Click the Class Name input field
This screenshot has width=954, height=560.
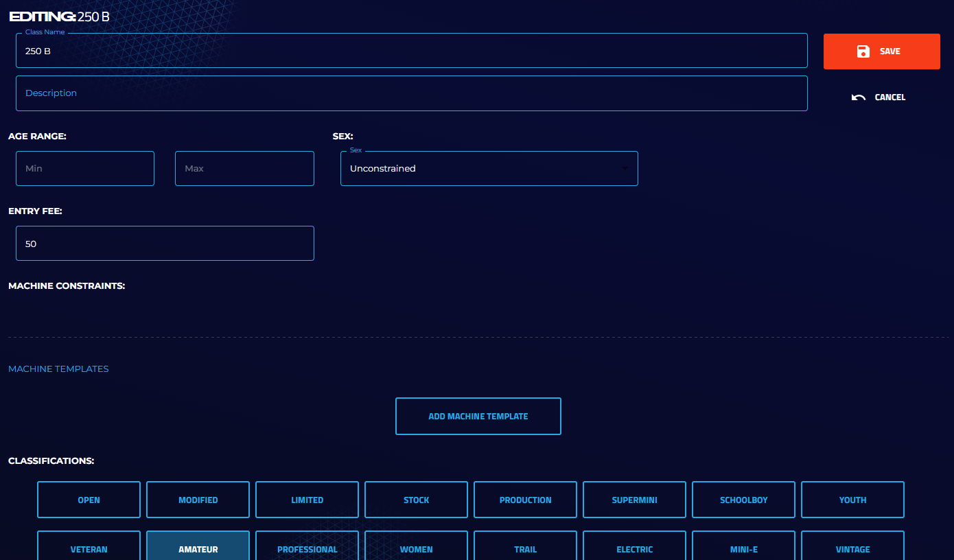(411, 51)
